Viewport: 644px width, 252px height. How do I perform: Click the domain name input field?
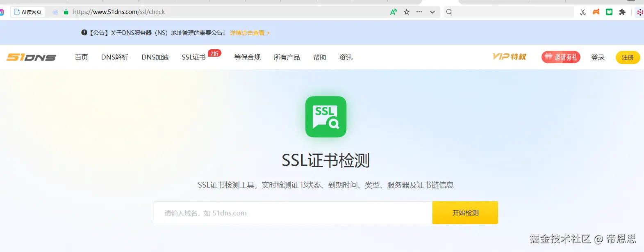click(x=293, y=213)
